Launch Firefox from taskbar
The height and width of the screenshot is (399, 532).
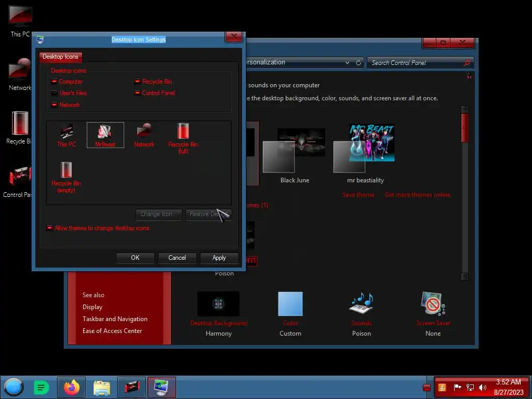coord(71,387)
